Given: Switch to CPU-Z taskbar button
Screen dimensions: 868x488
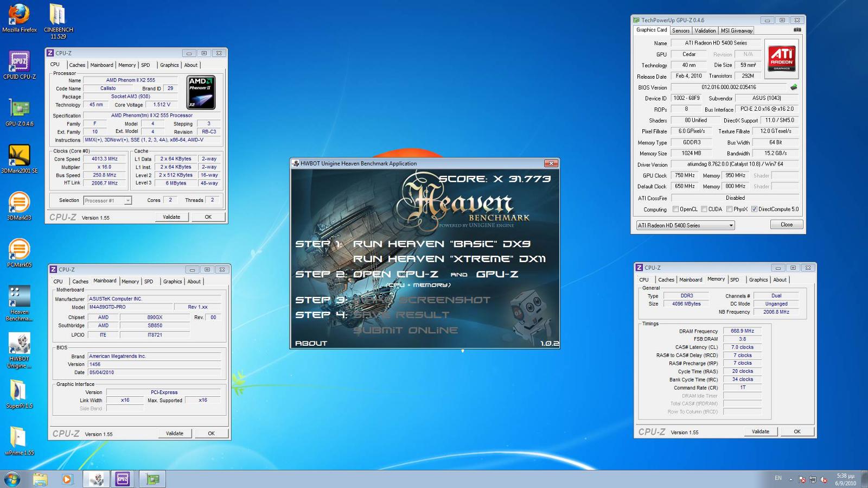Looking at the screenshot, I should 123,479.
